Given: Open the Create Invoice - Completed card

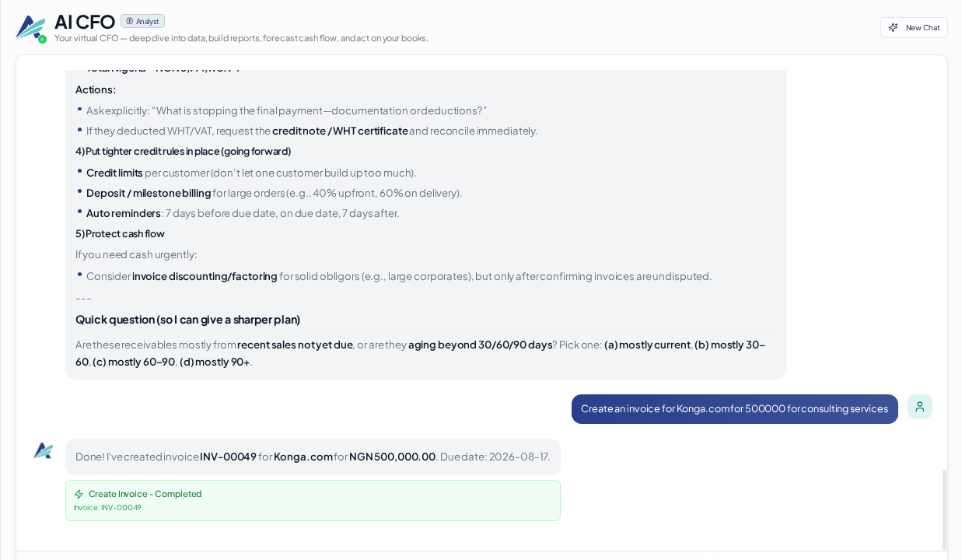Looking at the screenshot, I should pyautogui.click(x=313, y=500).
